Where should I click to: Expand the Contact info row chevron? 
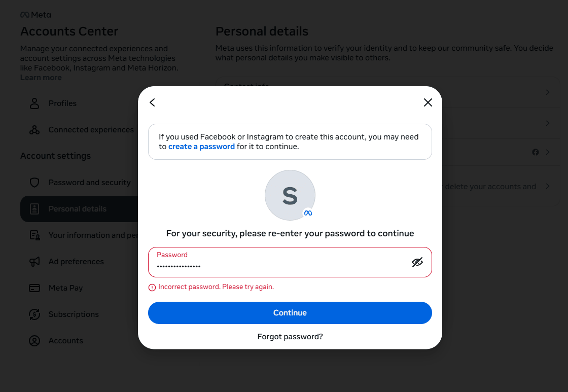click(548, 92)
